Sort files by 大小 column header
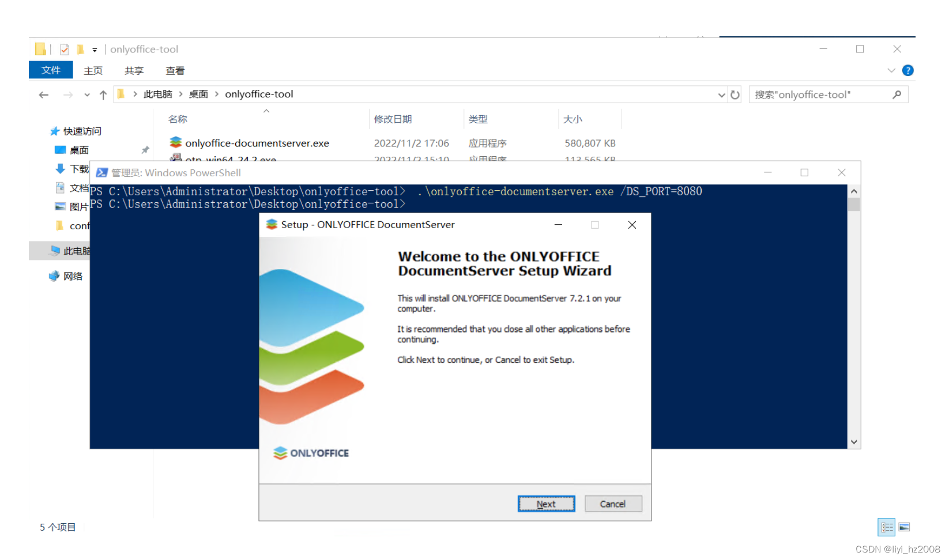Viewport: 949px width, 560px height. [573, 119]
